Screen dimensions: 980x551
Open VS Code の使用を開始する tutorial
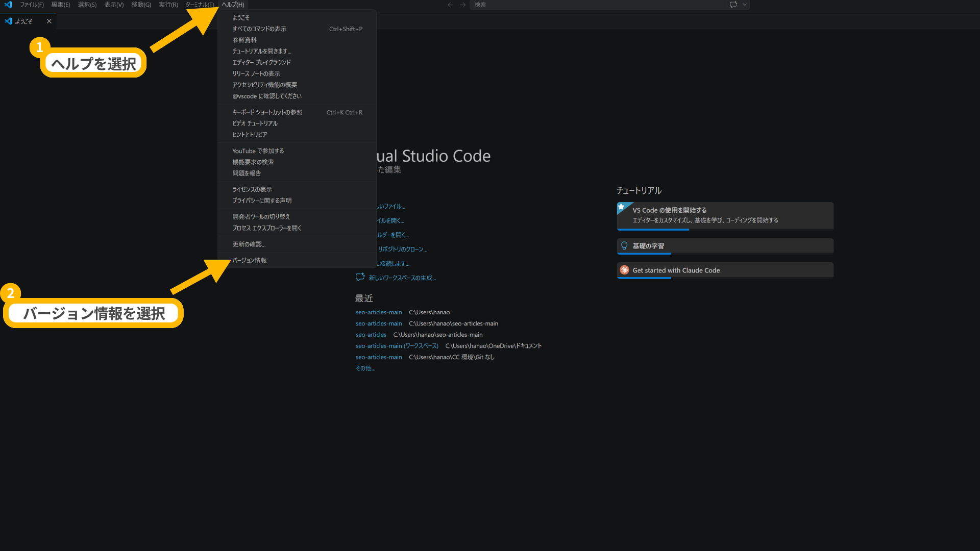(725, 216)
